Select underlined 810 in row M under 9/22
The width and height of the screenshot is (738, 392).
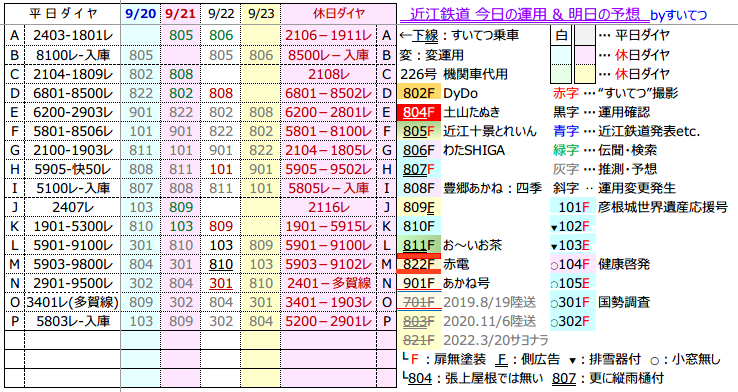pyautogui.click(x=221, y=264)
